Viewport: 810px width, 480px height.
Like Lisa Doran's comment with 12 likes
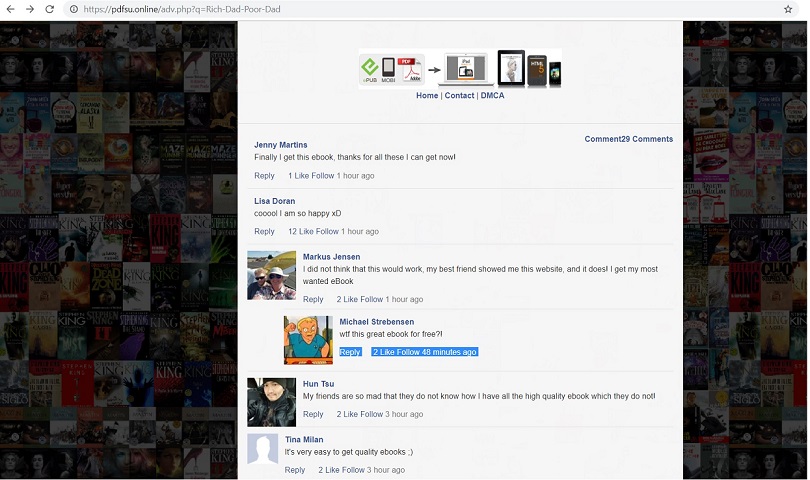306,231
